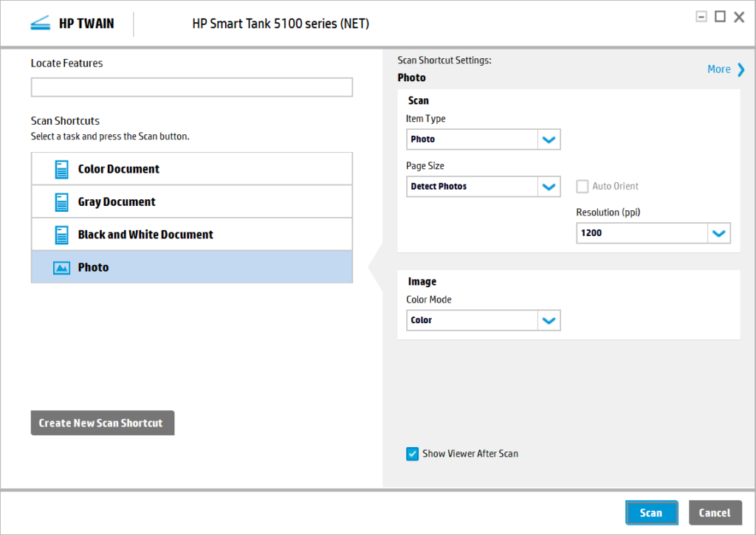Open More scan settings link
Screen dimensions: 756x535
[719, 69]
